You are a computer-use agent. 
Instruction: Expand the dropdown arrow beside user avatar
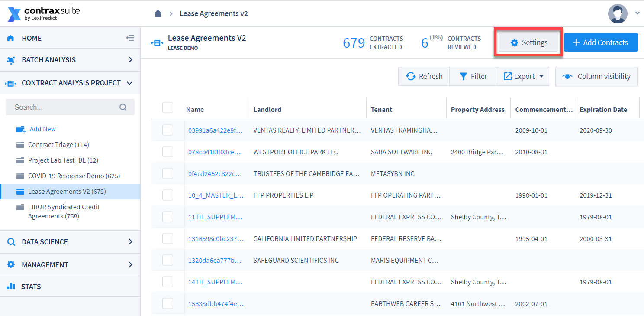pyautogui.click(x=637, y=13)
